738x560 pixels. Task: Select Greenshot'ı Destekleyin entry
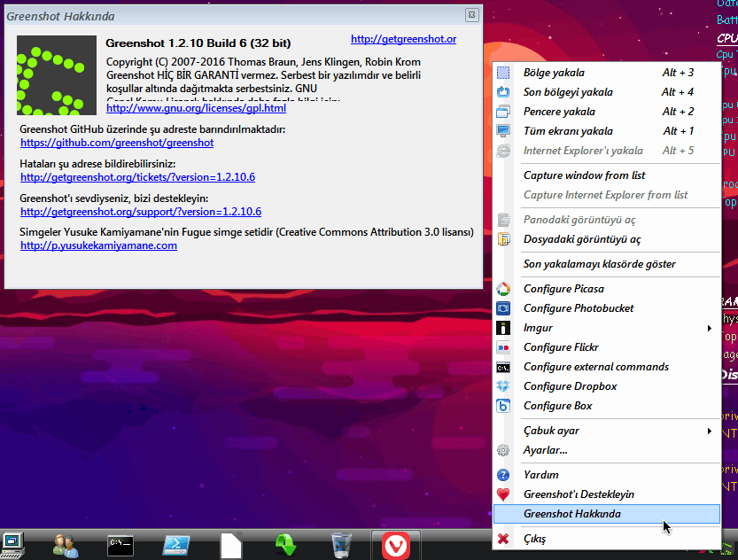(x=607, y=494)
